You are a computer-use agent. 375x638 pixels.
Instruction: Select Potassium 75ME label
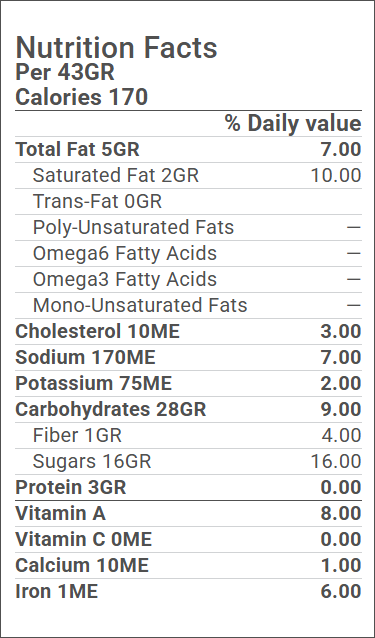pos(94,384)
